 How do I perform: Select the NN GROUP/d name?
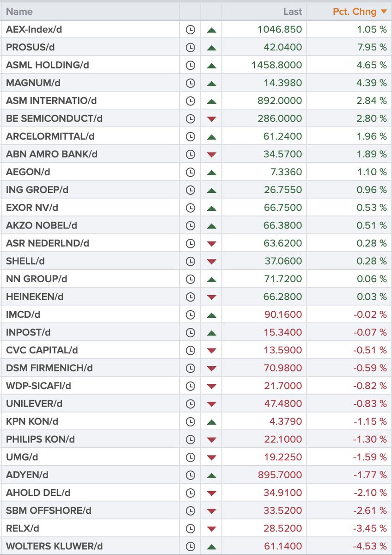pos(37,279)
